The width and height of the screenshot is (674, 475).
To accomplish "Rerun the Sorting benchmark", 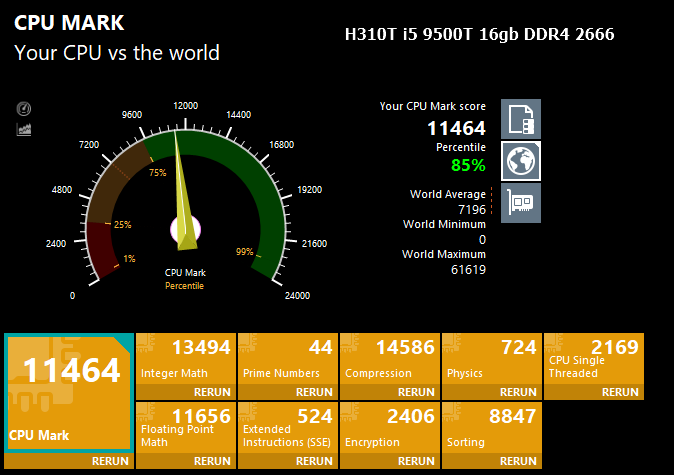I will [518, 461].
